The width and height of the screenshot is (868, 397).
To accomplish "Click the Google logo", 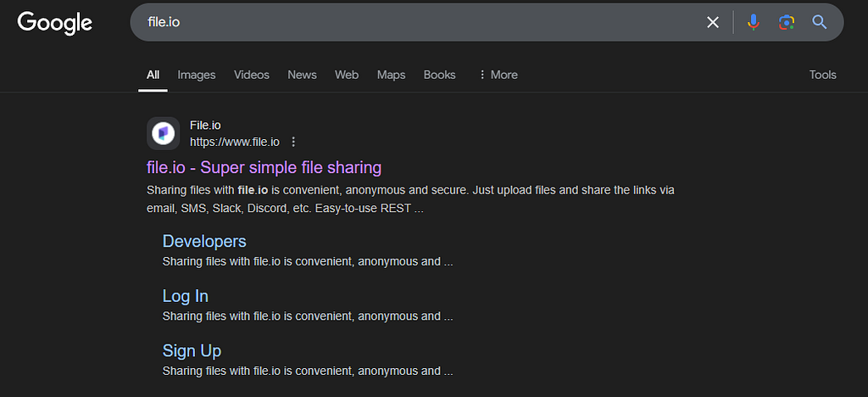I will tap(55, 23).
